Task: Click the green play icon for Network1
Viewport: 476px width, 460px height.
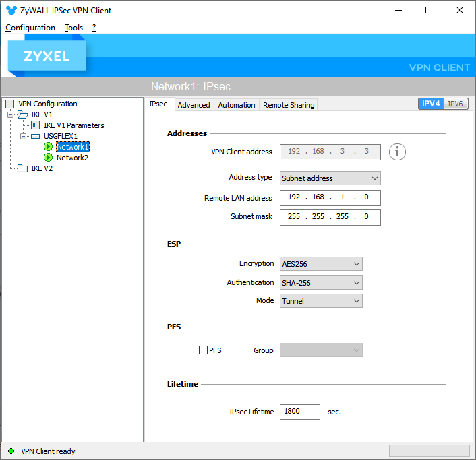Action: (x=49, y=147)
